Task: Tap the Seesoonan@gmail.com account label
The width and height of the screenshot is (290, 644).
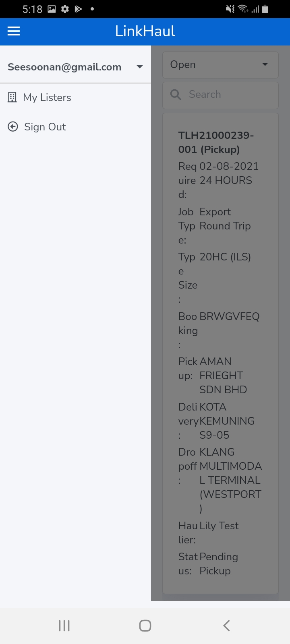Action: [x=64, y=67]
